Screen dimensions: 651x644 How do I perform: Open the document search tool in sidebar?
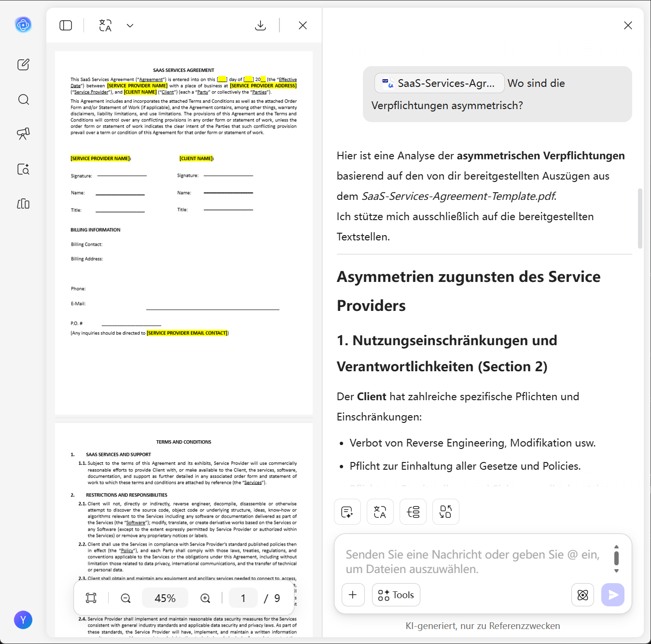click(x=23, y=169)
